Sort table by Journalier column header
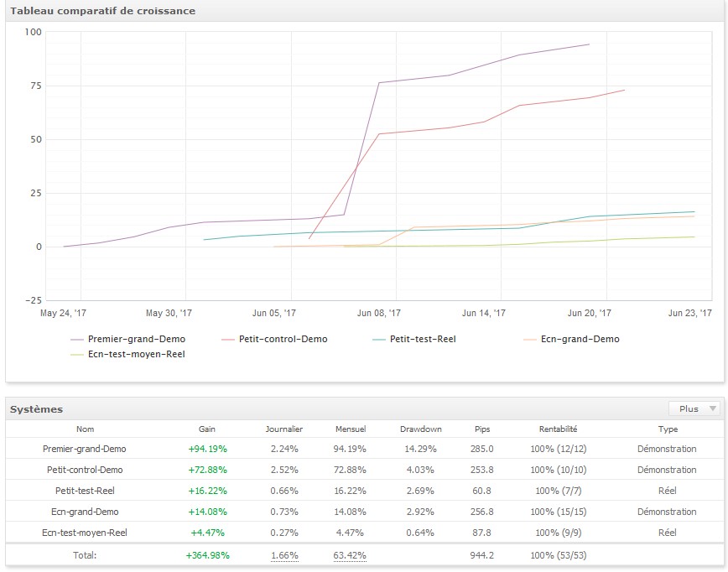The height and width of the screenshot is (572, 728). pos(284,429)
